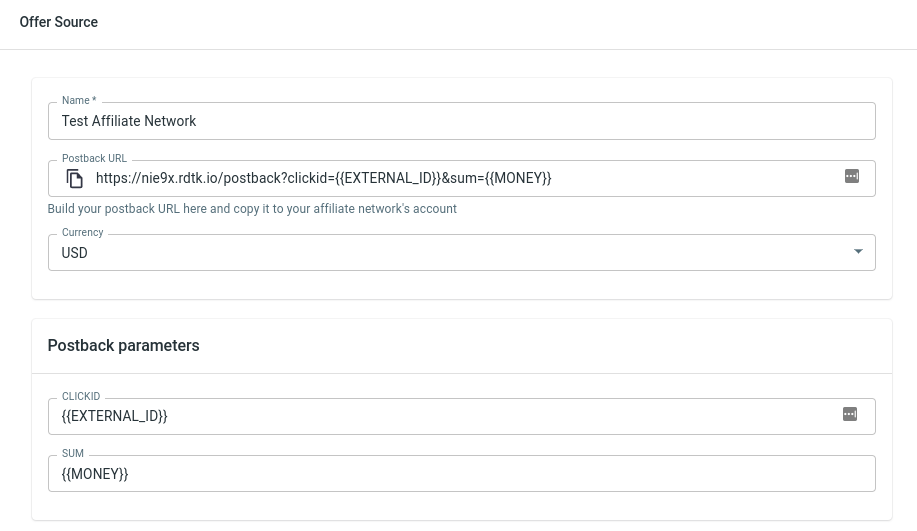Expand the Currency dropdown arrow
The height and width of the screenshot is (531, 917).
point(857,252)
